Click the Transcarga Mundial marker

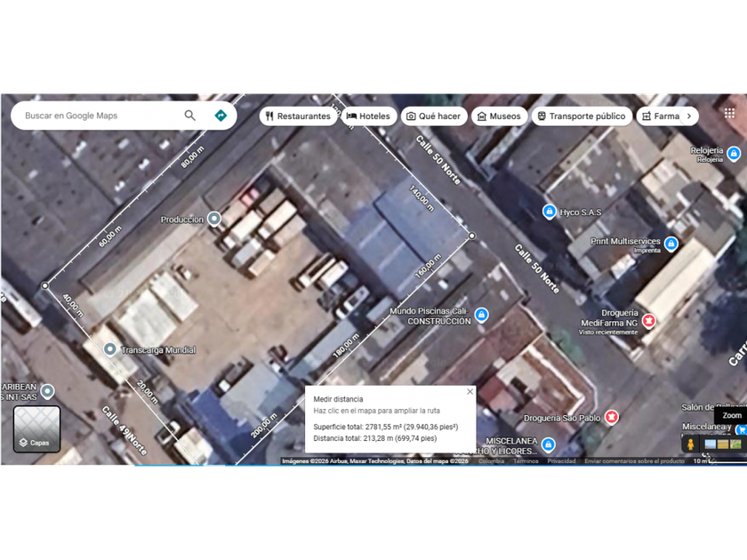tap(109, 349)
